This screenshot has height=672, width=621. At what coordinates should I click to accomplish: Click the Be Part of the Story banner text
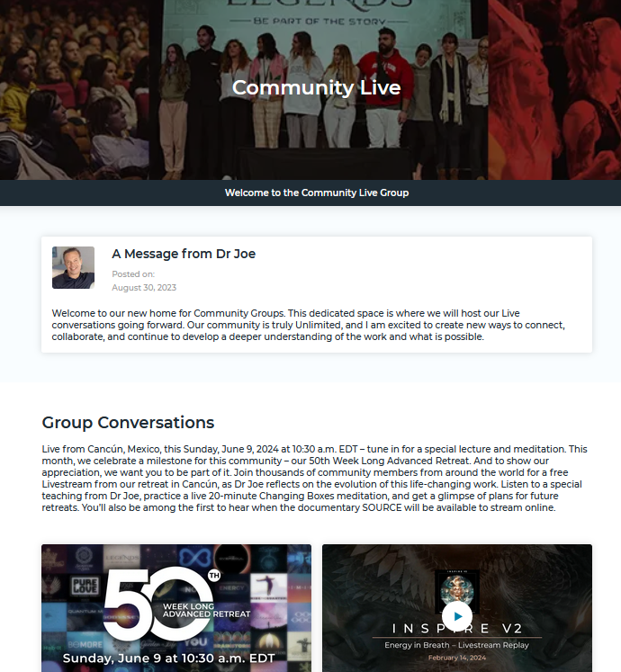coord(319,21)
